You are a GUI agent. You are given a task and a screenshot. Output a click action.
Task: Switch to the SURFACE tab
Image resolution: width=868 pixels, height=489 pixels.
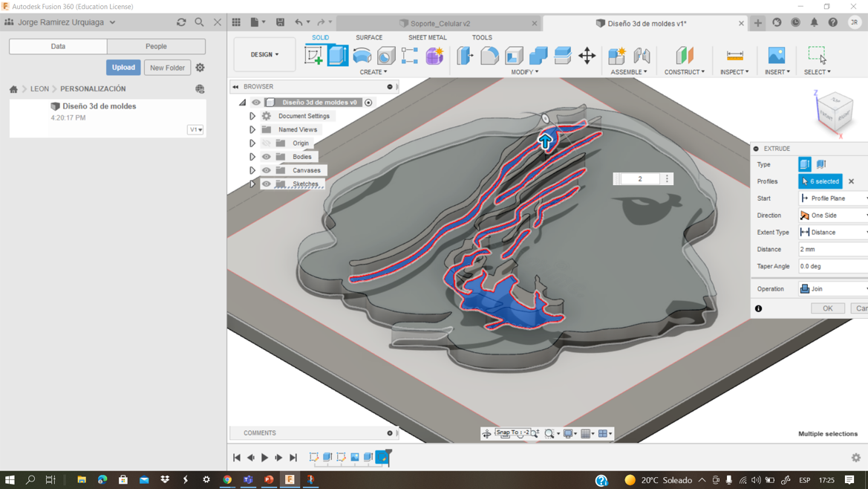coord(369,38)
